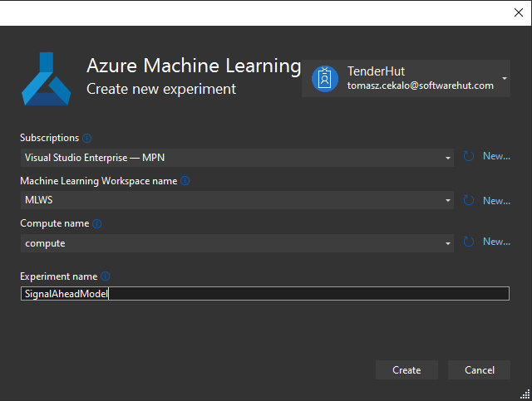The width and height of the screenshot is (532, 401).
Task: Refresh the workspace list
Action: [469, 200]
